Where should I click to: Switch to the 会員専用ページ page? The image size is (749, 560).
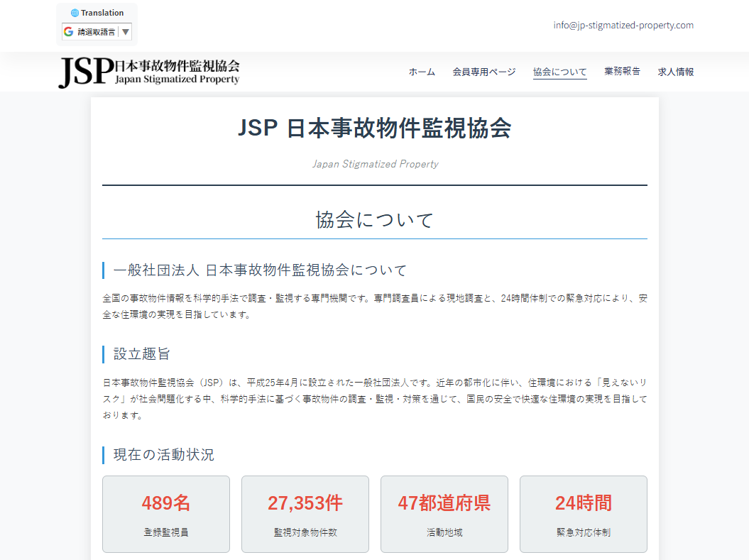coord(484,71)
